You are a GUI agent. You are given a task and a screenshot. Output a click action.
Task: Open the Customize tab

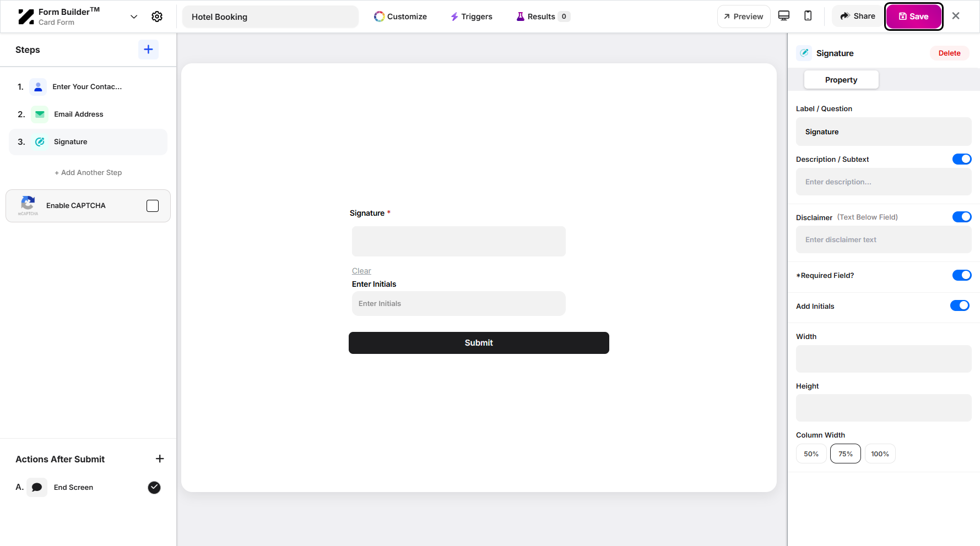(400, 17)
